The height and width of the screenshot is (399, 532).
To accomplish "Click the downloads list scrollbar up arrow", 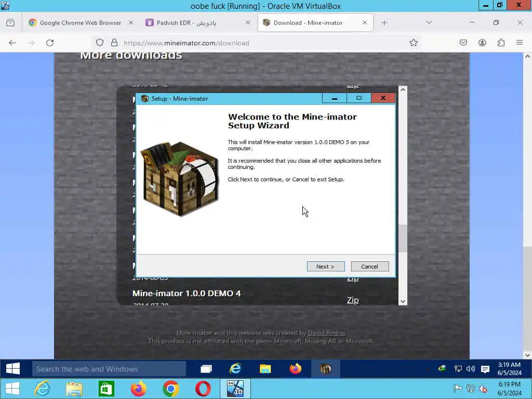I will click(x=403, y=89).
